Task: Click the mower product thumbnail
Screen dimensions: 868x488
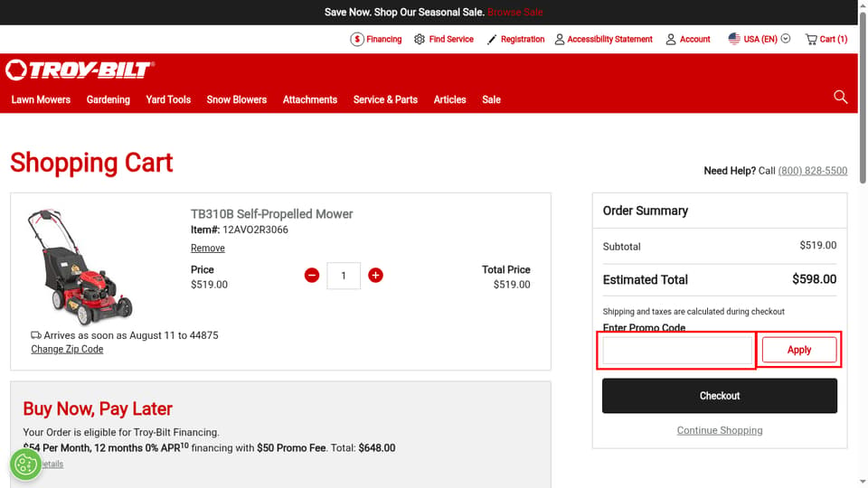Action: (80, 267)
